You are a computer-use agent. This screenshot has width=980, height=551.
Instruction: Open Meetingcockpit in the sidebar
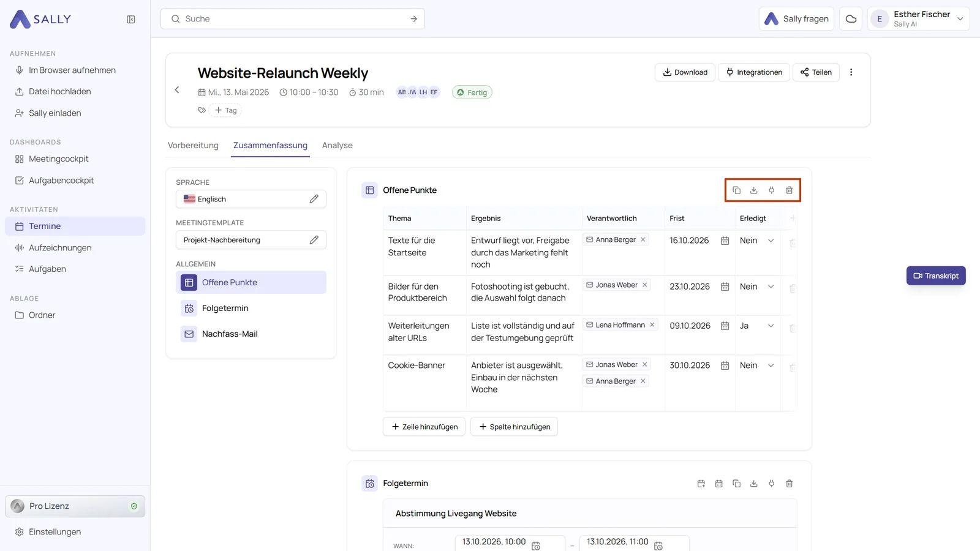click(75, 159)
